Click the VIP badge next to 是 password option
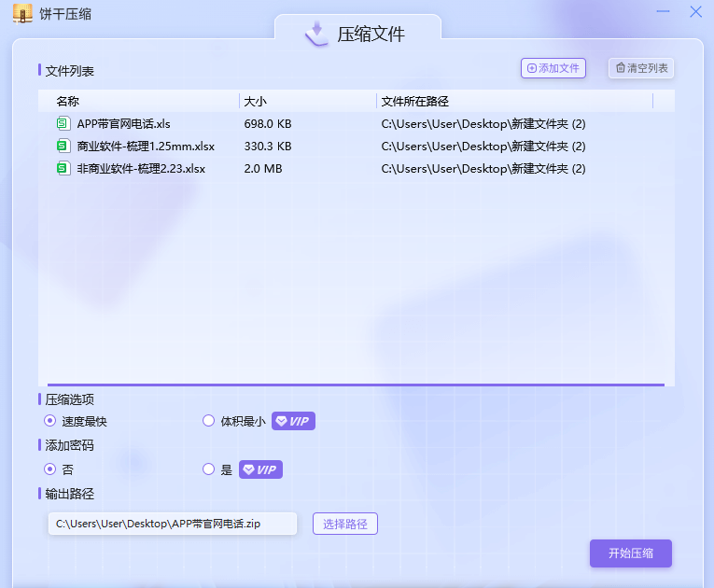714x588 pixels. pos(260,469)
